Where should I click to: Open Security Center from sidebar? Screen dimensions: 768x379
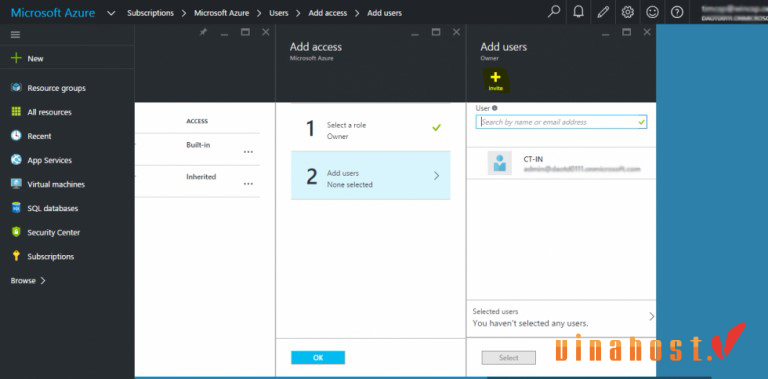[53, 233]
